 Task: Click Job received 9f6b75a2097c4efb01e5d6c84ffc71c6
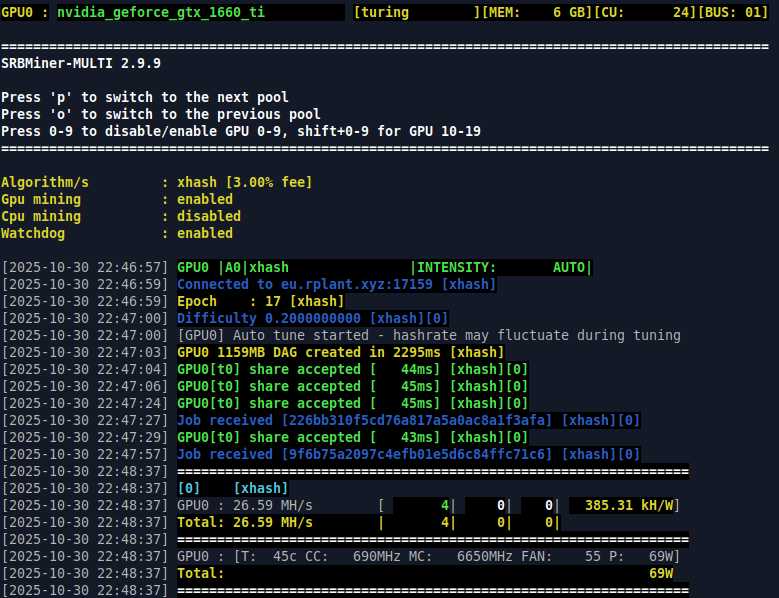(x=408, y=454)
